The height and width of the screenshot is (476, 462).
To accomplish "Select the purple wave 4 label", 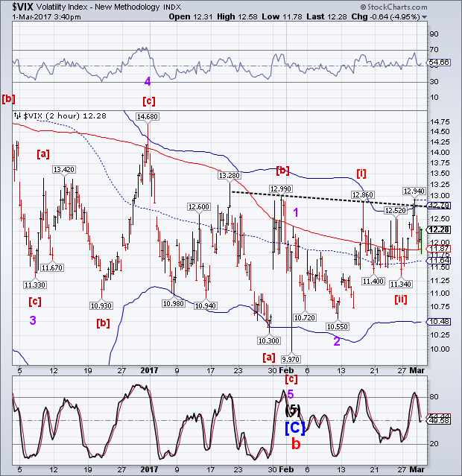I will [x=148, y=81].
